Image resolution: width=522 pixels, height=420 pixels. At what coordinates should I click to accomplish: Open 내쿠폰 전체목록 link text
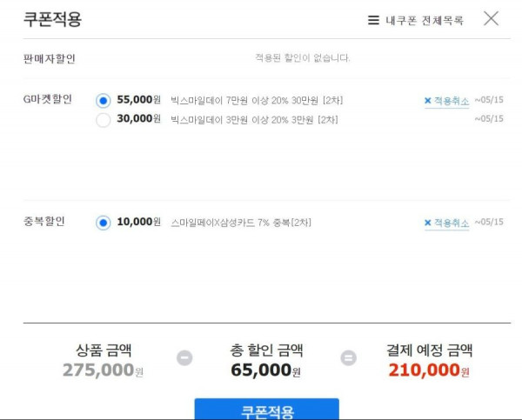425,20
